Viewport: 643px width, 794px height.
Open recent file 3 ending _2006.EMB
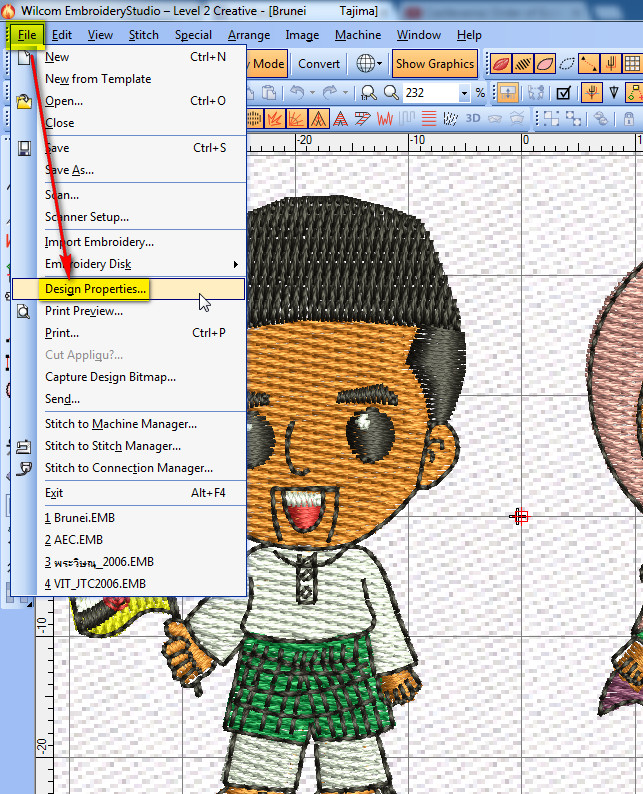tap(129, 562)
